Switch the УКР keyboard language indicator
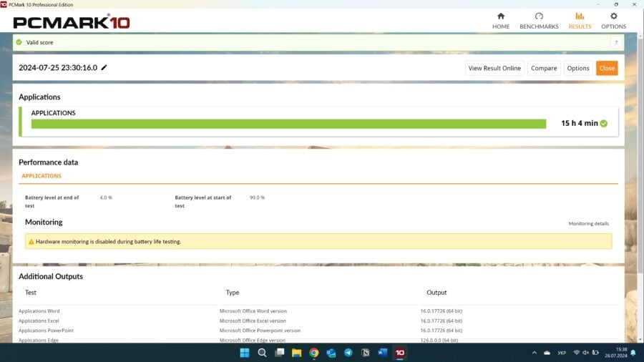 click(562, 353)
